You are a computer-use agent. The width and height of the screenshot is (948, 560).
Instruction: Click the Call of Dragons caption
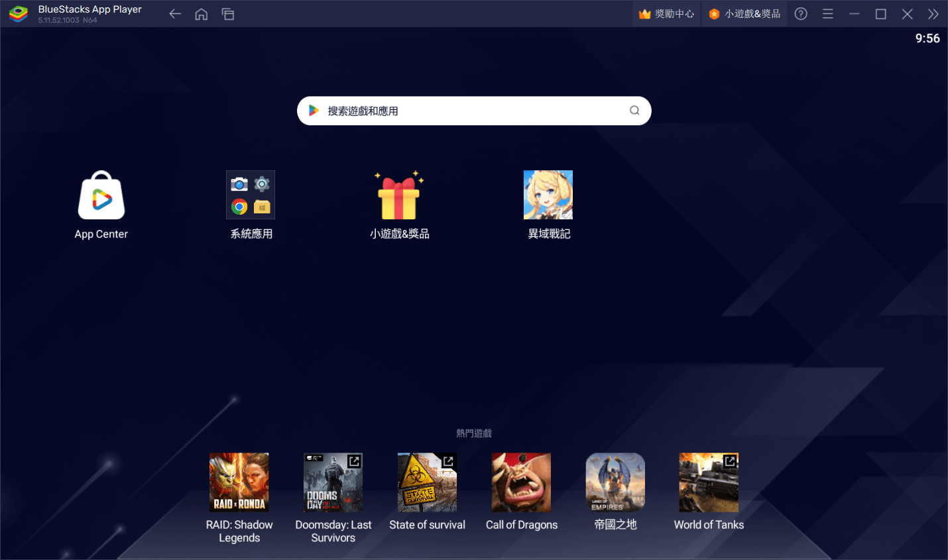point(522,525)
